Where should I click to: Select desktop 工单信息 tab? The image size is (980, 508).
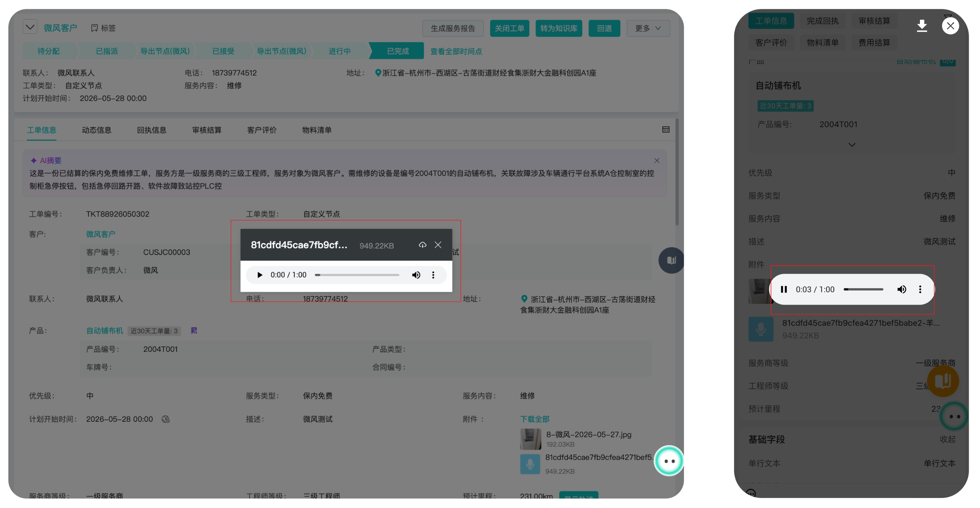(x=41, y=130)
